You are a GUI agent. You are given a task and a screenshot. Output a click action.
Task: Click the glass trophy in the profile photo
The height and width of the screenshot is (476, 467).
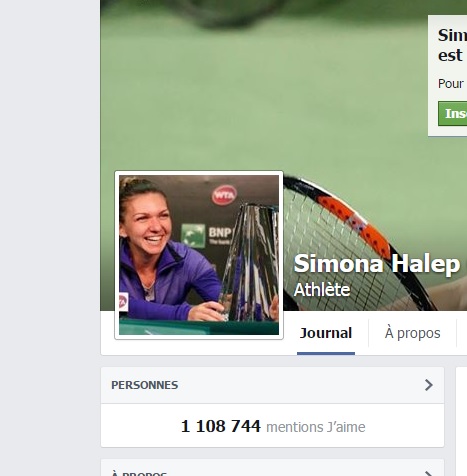pyautogui.click(x=249, y=262)
